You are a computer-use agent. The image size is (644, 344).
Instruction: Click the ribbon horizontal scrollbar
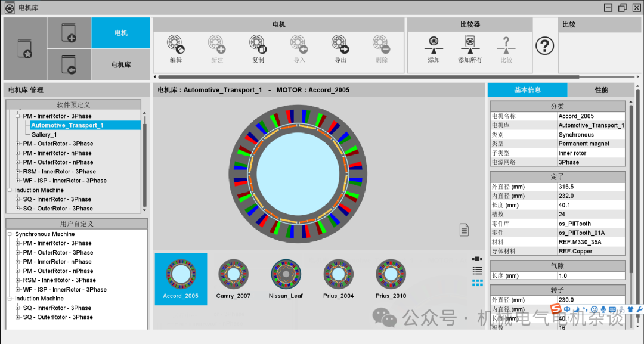pos(369,77)
